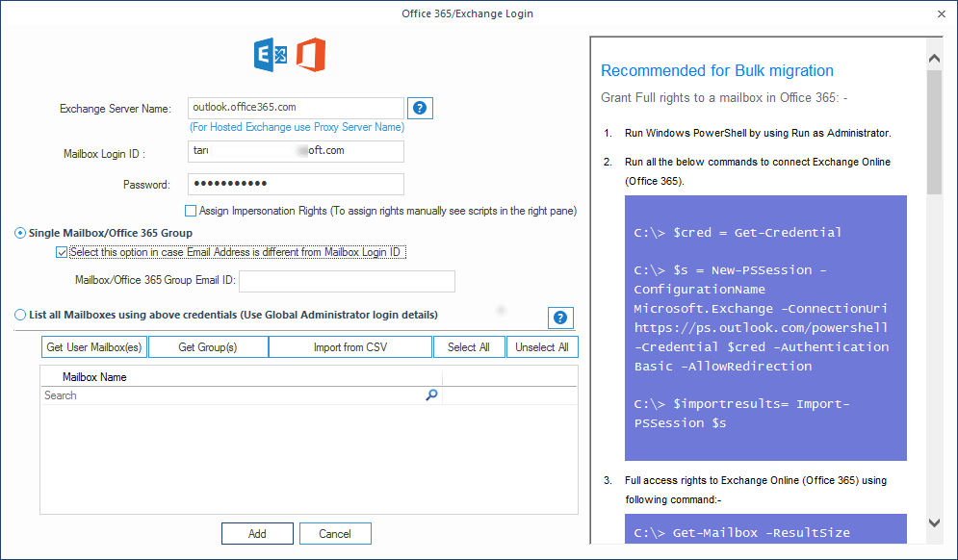The height and width of the screenshot is (560, 958).
Task: Click Unselect All button
Action: [x=542, y=346]
